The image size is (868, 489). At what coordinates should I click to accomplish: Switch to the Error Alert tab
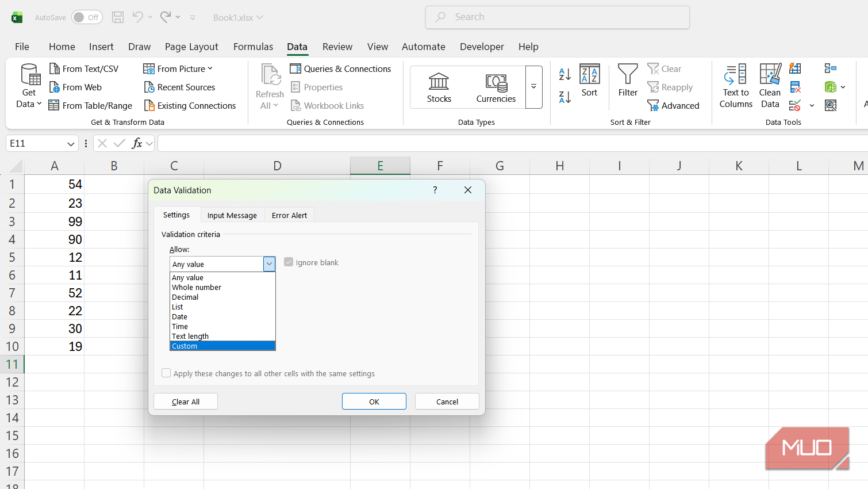[x=289, y=215]
